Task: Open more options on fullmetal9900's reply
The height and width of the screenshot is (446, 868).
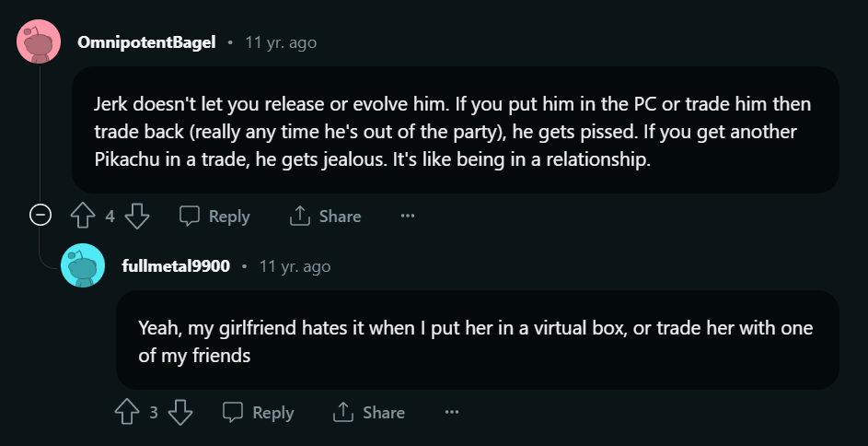Action: coord(452,413)
